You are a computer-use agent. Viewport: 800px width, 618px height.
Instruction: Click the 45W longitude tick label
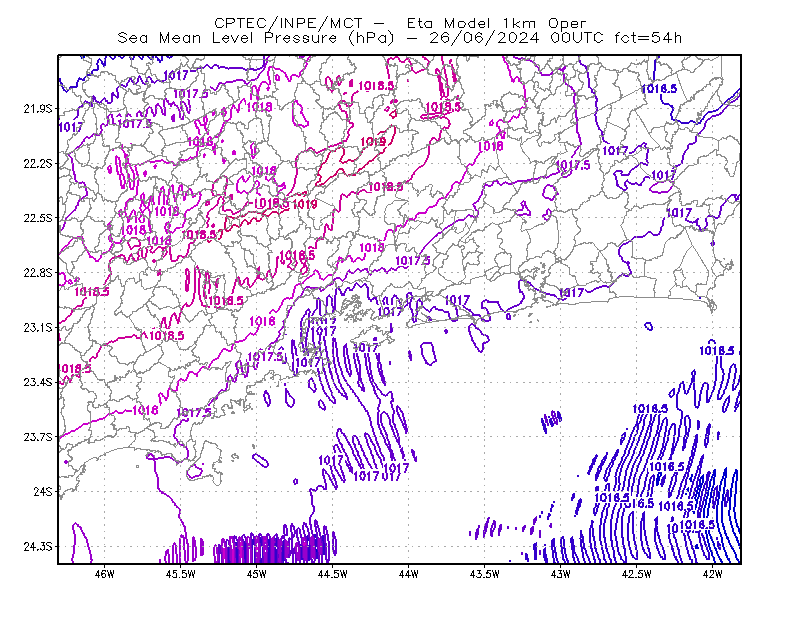point(257,574)
